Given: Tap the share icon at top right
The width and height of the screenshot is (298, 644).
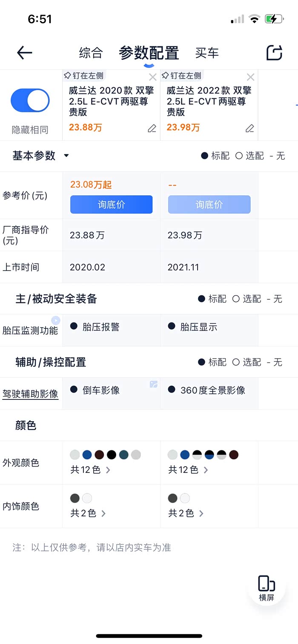Looking at the screenshot, I should (274, 53).
